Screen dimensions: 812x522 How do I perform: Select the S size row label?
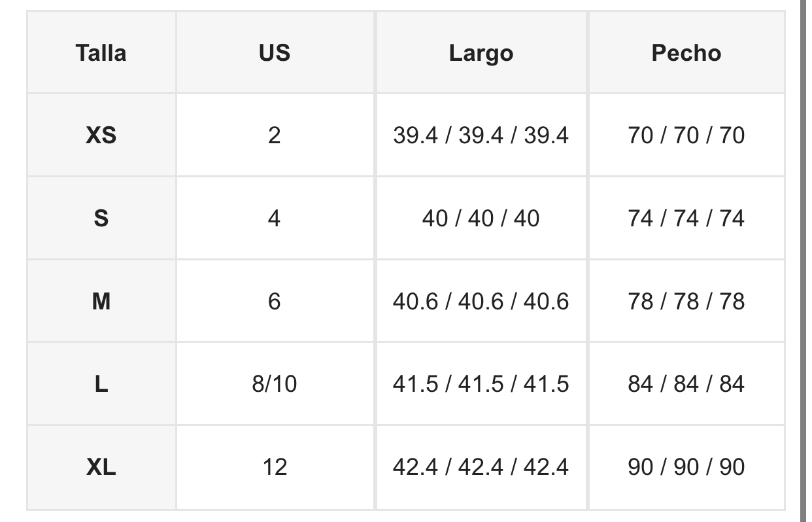(x=101, y=218)
